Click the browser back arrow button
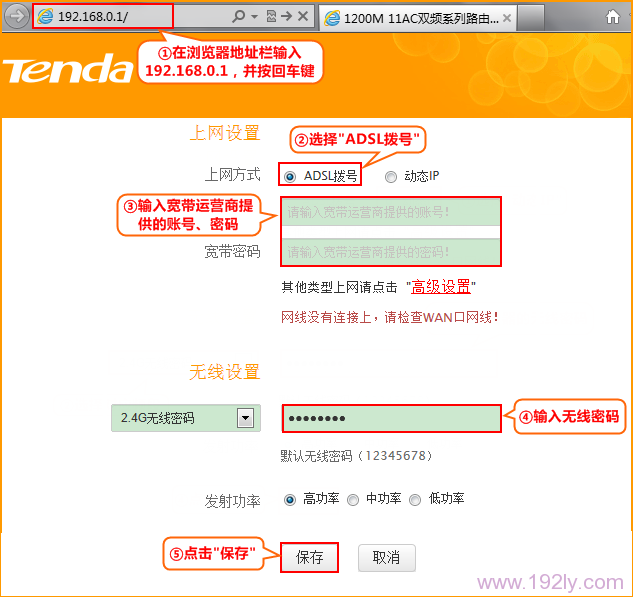Image resolution: width=633 pixels, height=597 pixels. (17, 16)
